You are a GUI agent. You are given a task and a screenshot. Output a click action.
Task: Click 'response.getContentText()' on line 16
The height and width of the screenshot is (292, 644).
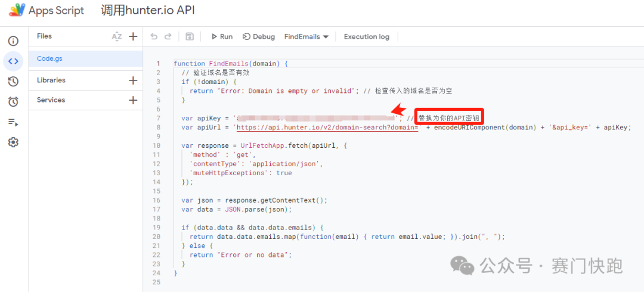tap(275, 200)
